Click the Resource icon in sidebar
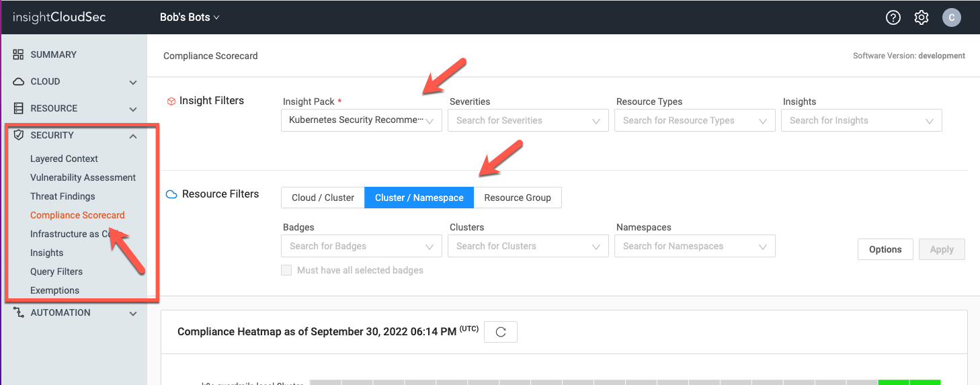The image size is (980, 385). (19, 108)
